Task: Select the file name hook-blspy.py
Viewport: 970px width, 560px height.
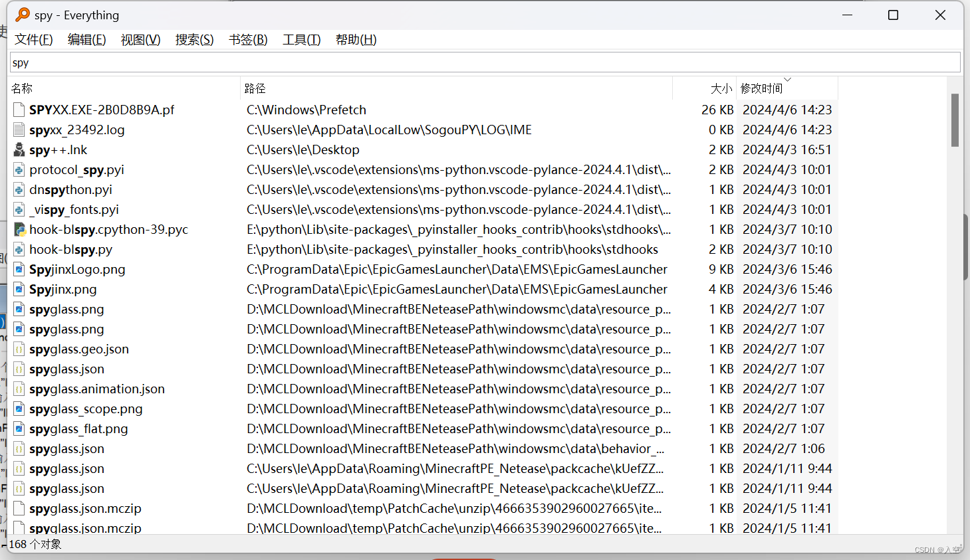Action: [70, 249]
